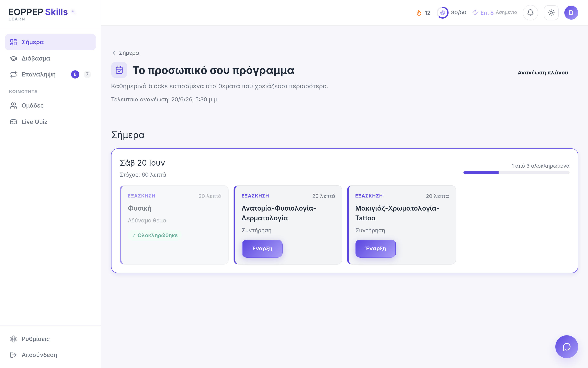Start Ανατομία-Φυσιολογία-Δερματολογία with Έναρξη

[x=262, y=248]
